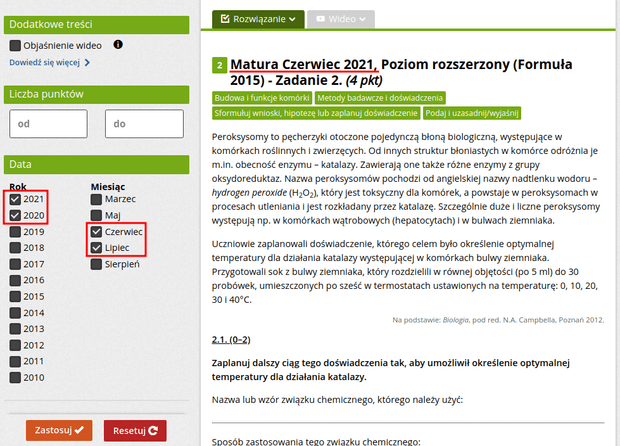
Task: Check the 2016 year checkbox
Action: (x=15, y=280)
